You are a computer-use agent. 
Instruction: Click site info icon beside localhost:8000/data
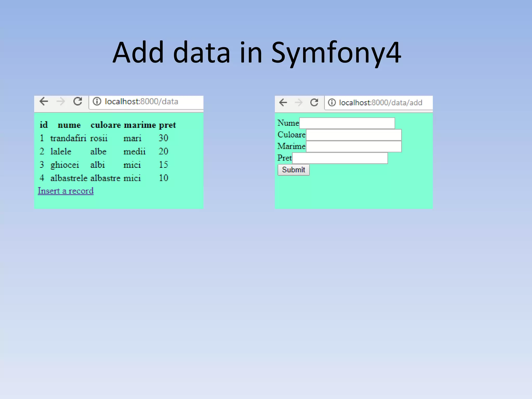(x=97, y=101)
